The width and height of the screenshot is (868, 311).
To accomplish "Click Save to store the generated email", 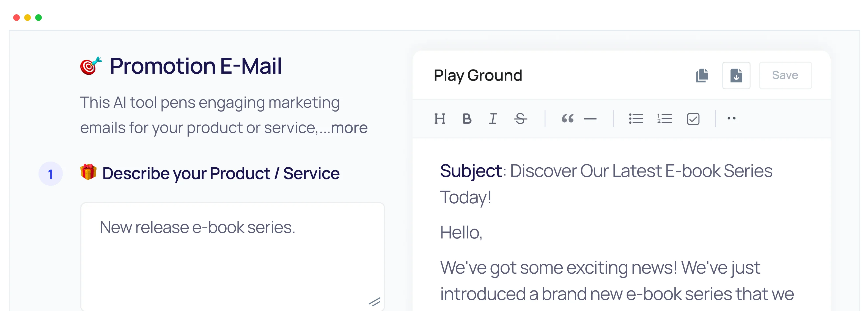I will point(785,75).
